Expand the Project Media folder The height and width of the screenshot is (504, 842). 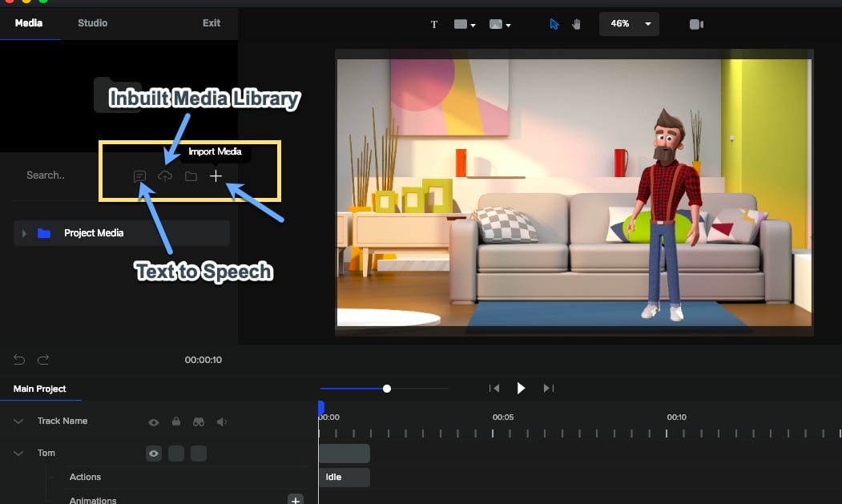point(22,233)
